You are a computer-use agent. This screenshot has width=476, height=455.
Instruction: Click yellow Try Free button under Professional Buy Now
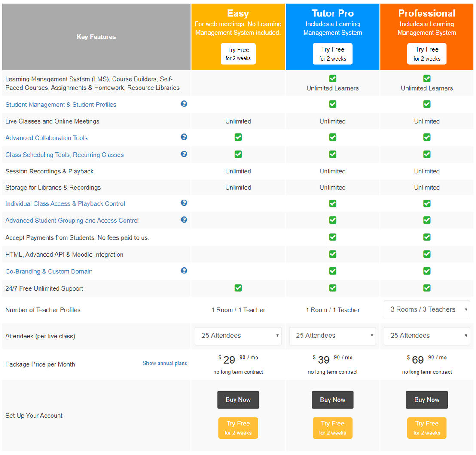[x=427, y=428]
